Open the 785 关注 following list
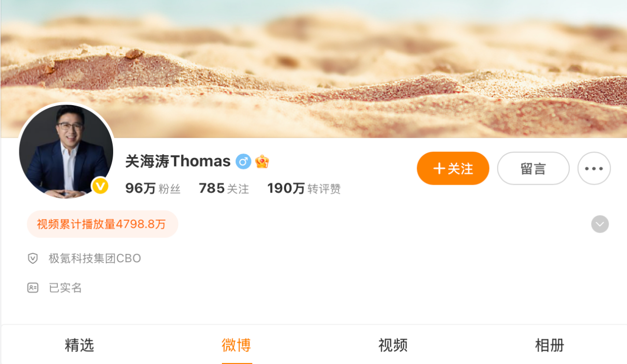The width and height of the screenshot is (627, 364). (224, 188)
